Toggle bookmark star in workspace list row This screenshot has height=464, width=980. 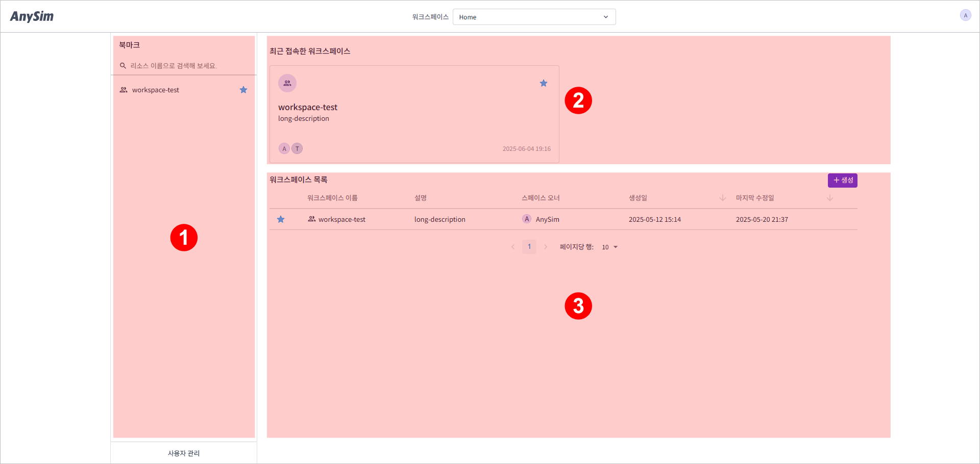(x=281, y=219)
